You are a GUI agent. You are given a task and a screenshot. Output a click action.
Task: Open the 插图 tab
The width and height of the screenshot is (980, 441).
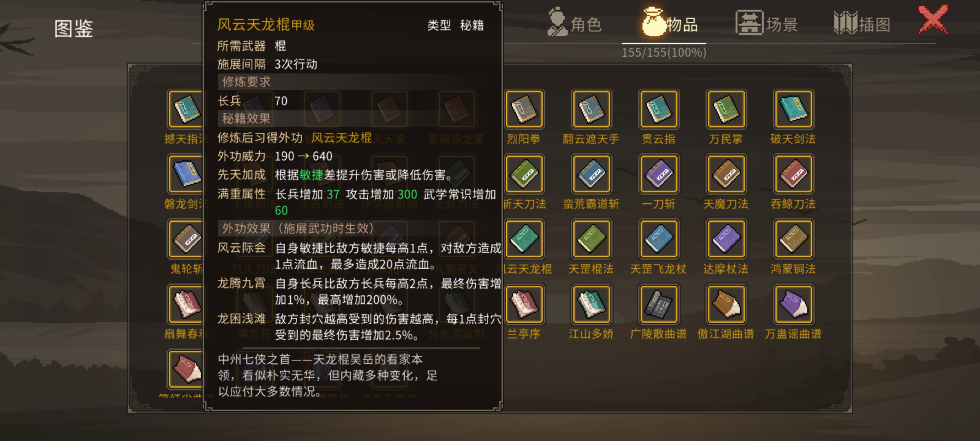coord(862,24)
